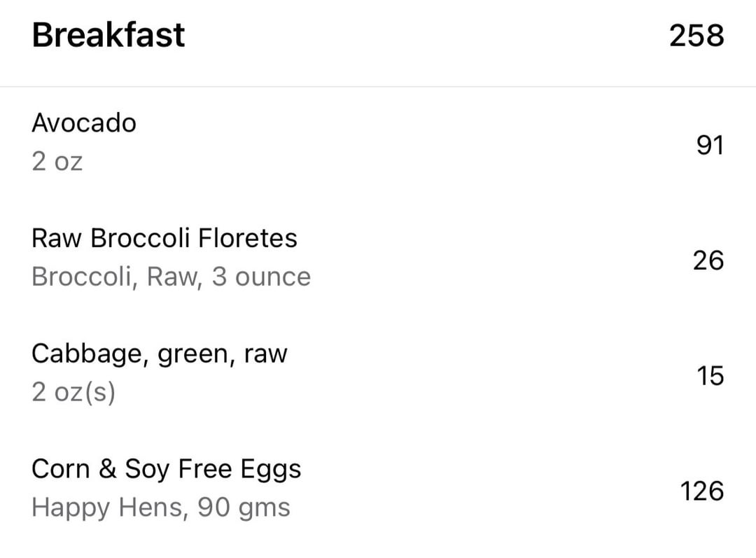Viewport: 756px width, 558px height.
Task: Click the Raw Broccoli Floretes title
Action: pos(164,238)
